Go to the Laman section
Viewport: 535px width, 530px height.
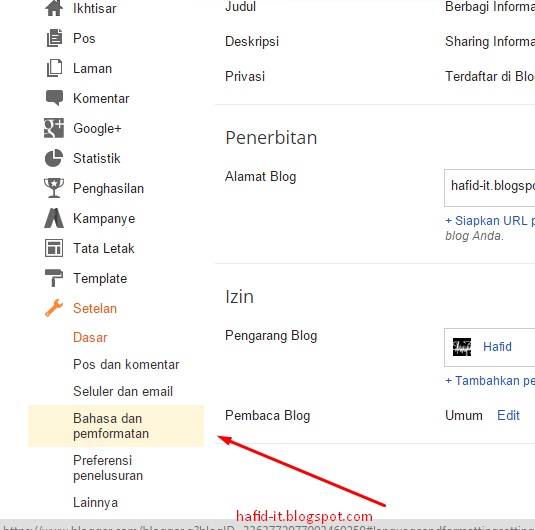pos(92,69)
